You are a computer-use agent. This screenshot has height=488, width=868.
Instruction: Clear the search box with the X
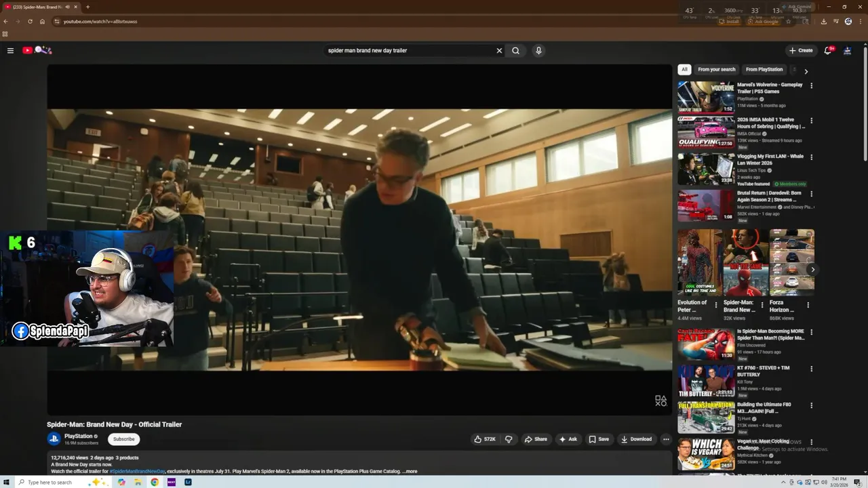(x=499, y=50)
